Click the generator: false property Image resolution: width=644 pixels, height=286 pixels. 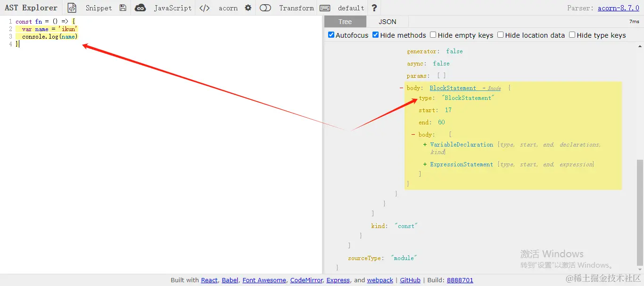(x=435, y=51)
